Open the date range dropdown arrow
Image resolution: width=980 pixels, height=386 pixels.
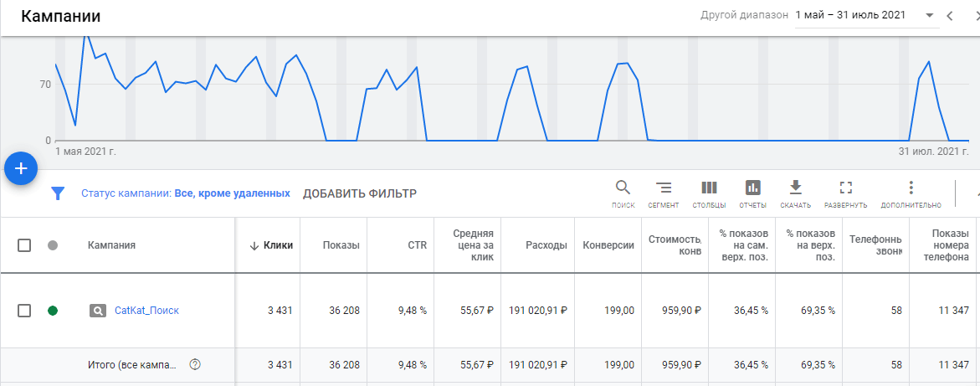coord(929,16)
